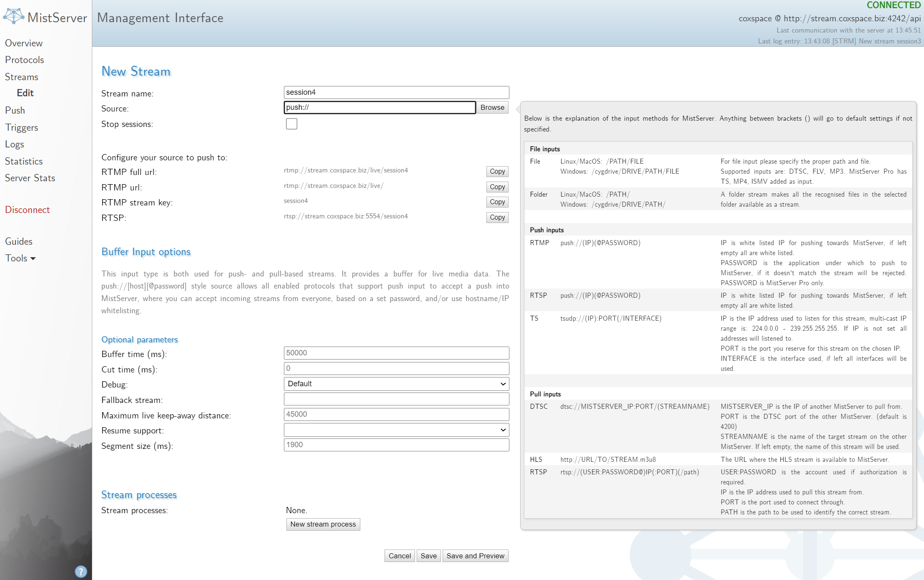Screen dimensions: 924x580
Task: Click into the Source input field
Action: (380, 107)
